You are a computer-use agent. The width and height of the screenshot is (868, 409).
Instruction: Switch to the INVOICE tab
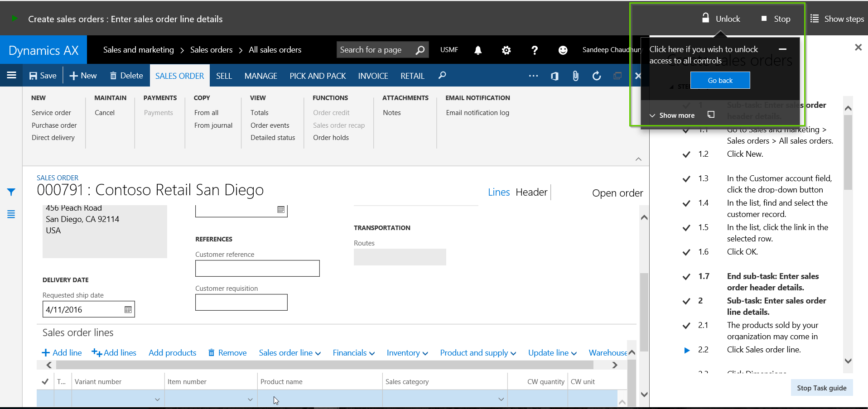373,76
